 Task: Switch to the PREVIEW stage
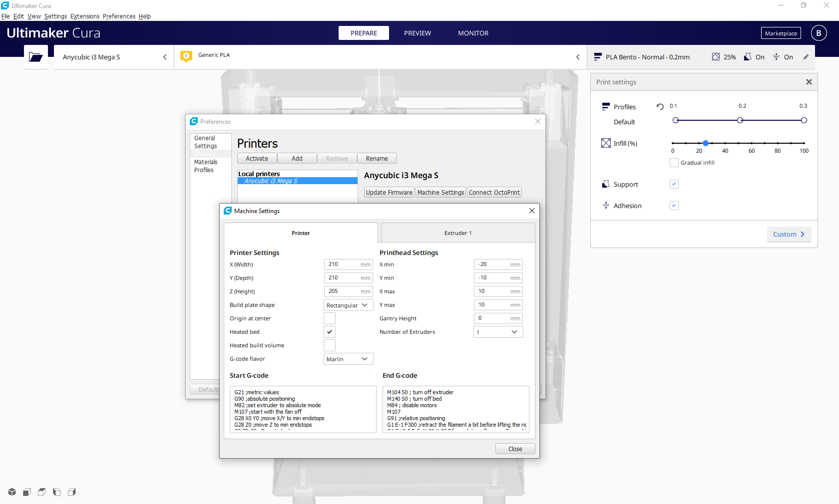pos(418,33)
